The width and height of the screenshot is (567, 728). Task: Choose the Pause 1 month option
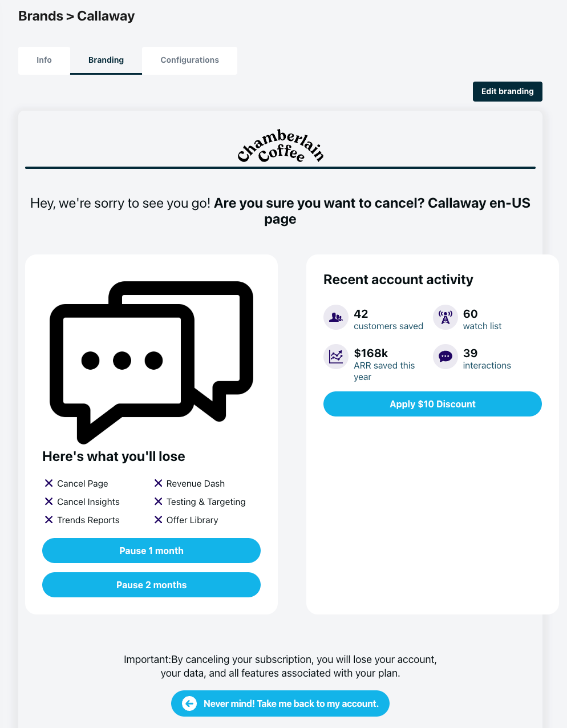(x=151, y=551)
